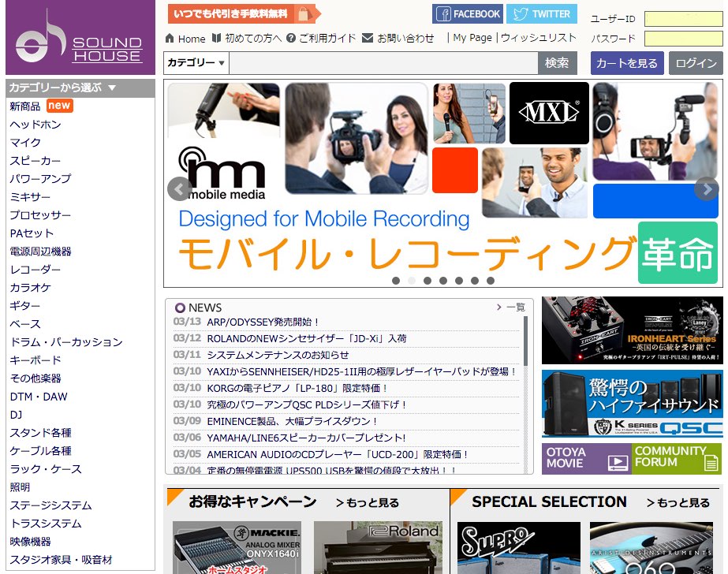Select the fifth carousel dot
728x574 pixels.
click(x=459, y=280)
